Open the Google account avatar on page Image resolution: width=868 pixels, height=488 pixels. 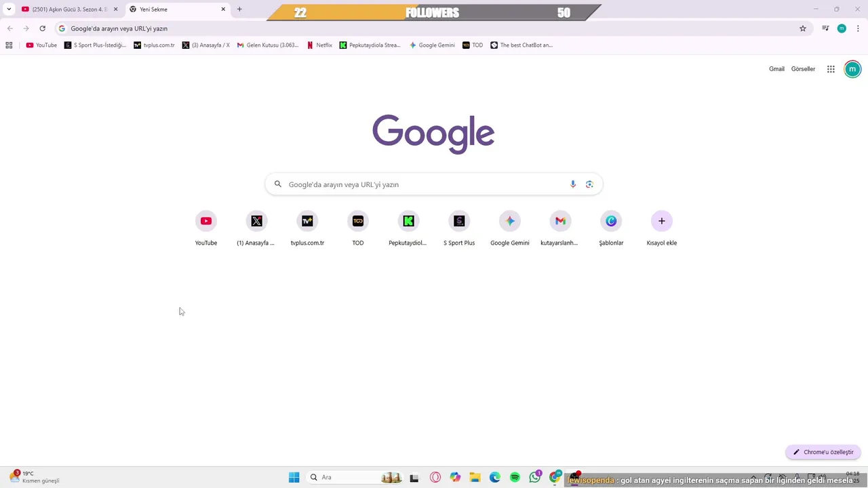852,69
